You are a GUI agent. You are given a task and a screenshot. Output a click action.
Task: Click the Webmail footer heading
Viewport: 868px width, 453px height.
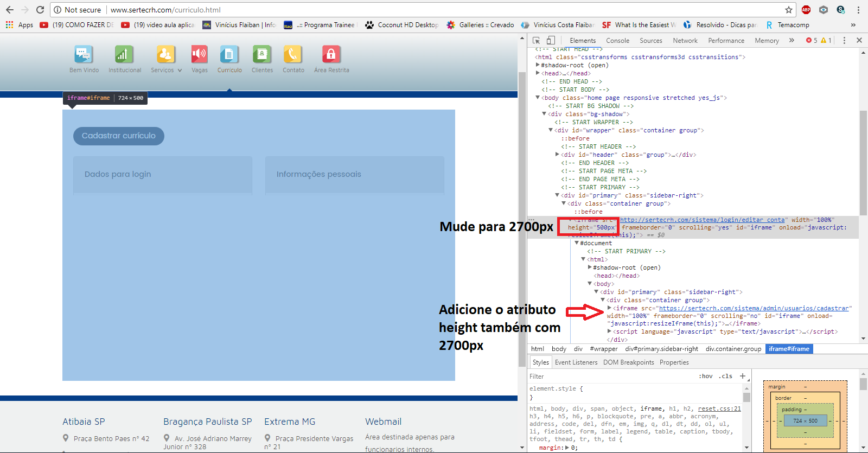point(384,422)
